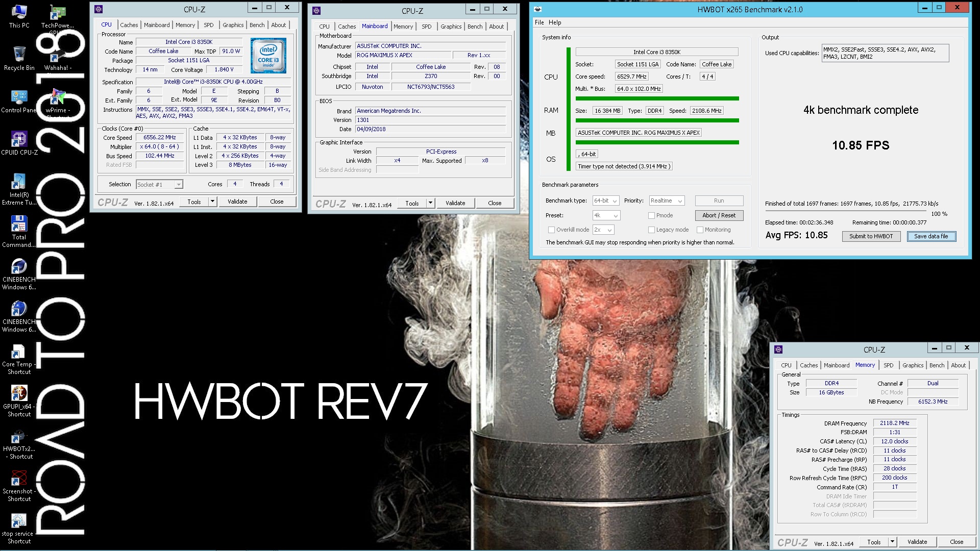Click Validate in first CPU-Z window
The width and height of the screenshot is (980, 551).
pyautogui.click(x=237, y=202)
